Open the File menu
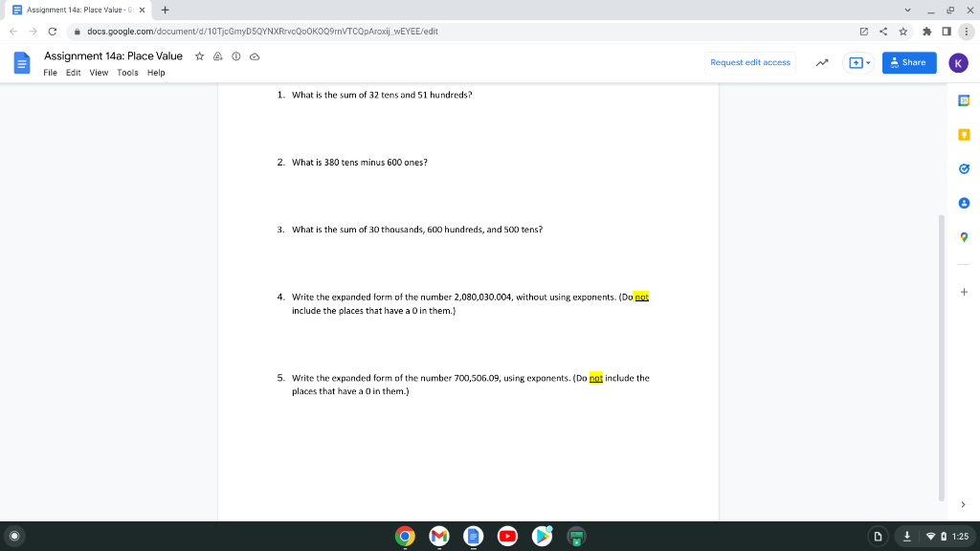980x551 pixels. tap(50, 73)
